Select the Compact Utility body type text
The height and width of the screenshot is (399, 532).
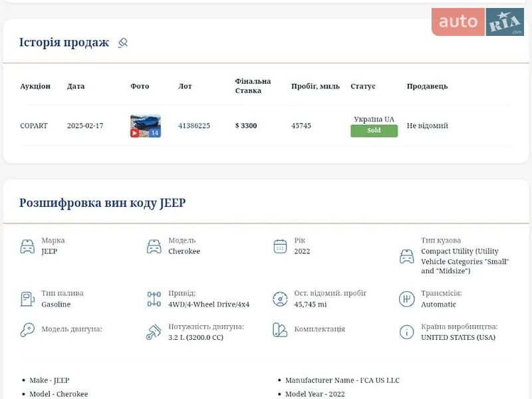point(465,261)
